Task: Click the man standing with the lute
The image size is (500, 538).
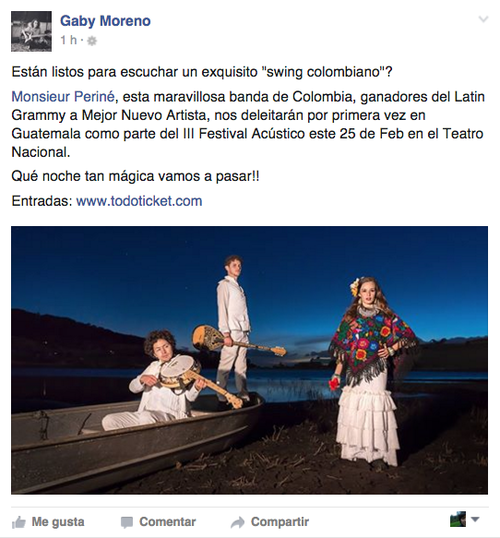Action: tap(234, 326)
